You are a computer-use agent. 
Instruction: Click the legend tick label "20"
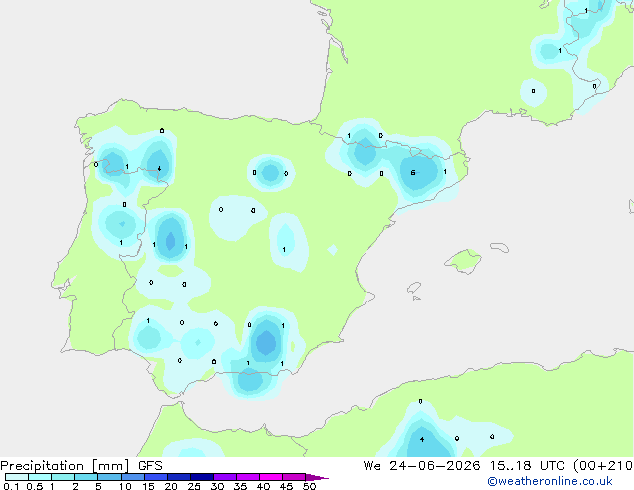(171, 486)
